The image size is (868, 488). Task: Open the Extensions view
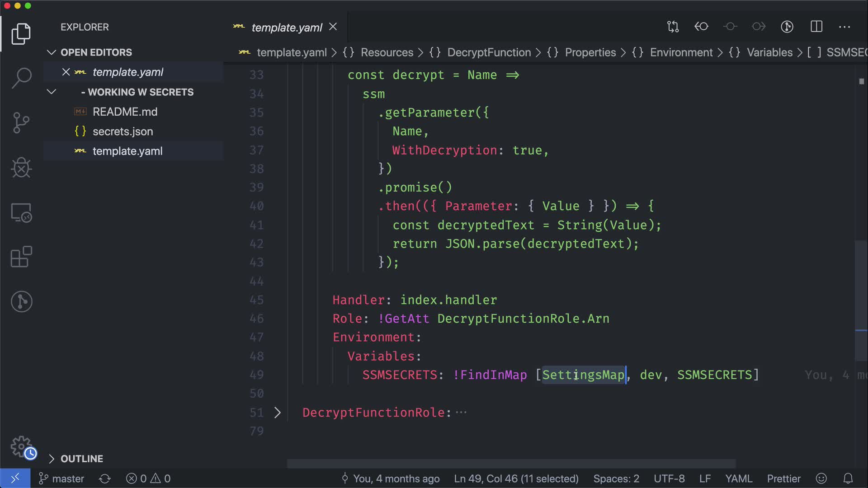[x=21, y=257]
